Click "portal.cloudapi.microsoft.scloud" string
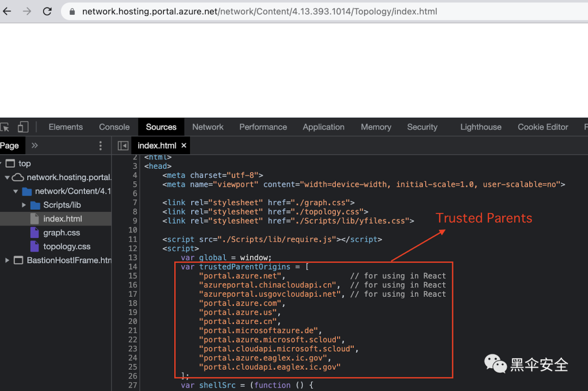The width and height of the screenshot is (588, 391). click(277, 349)
